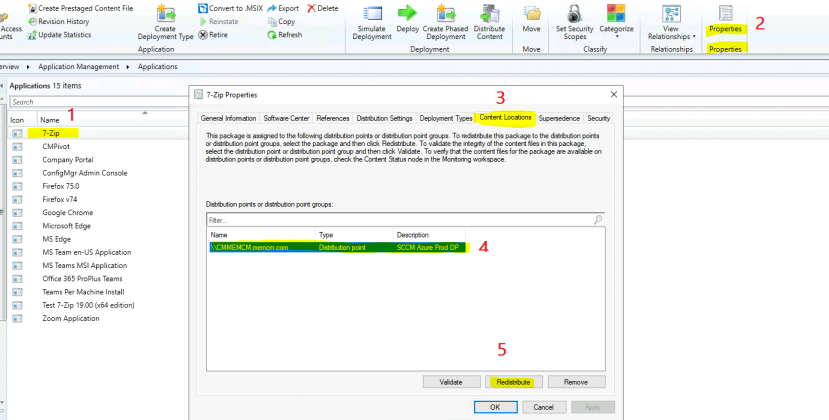Click the green Deploy arrow icon
Image resolution: width=829 pixels, height=420 pixels.
click(408, 14)
